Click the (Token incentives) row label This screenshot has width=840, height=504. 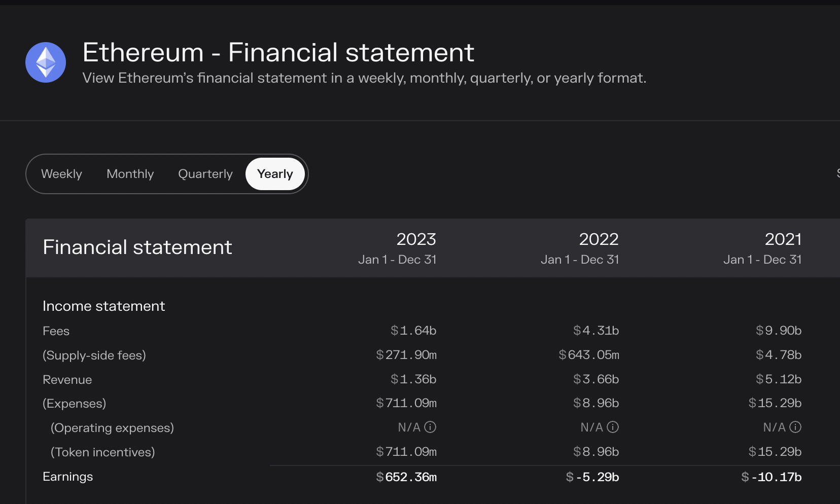click(x=103, y=452)
